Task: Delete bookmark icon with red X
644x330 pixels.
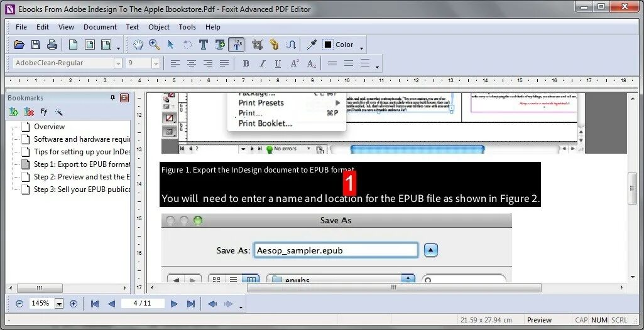Action: coord(29,112)
